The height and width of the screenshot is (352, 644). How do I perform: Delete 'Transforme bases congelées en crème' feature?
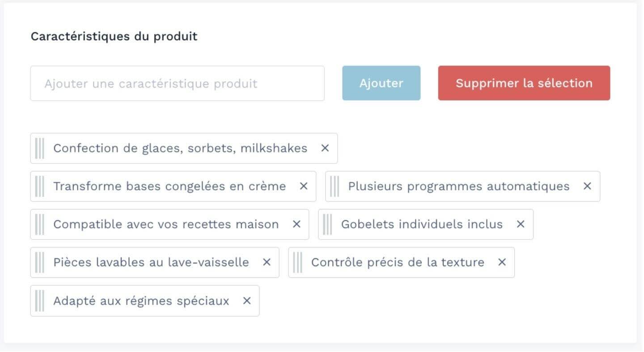pos(304,186)
